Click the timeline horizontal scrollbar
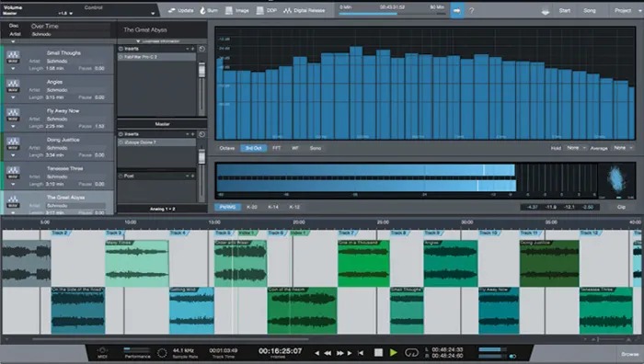Viewport: 644px width, 364px height. point(170,339)
